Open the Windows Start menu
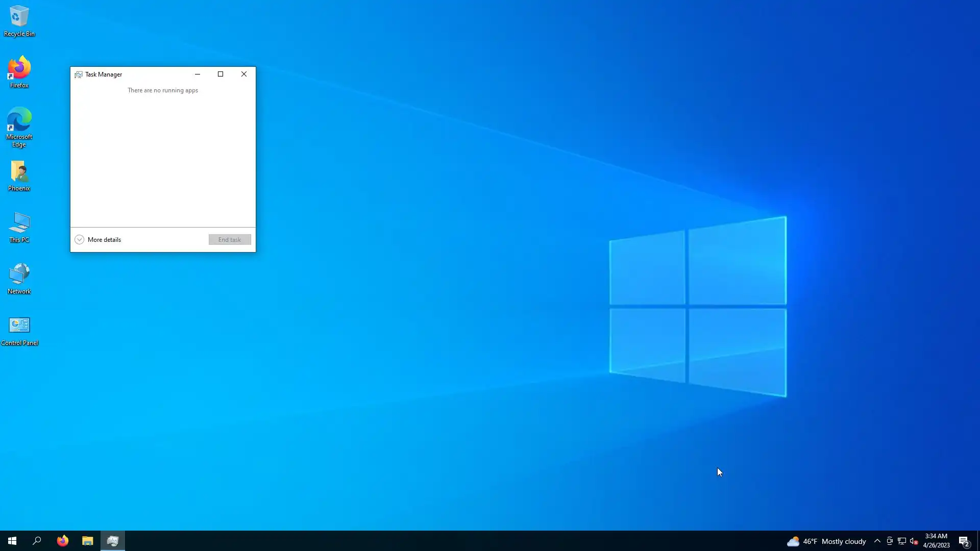 pos(12,541)
